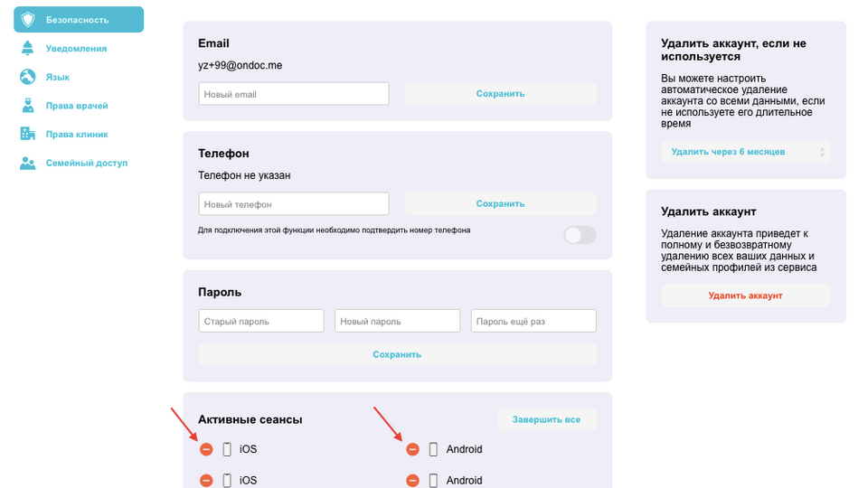Click the globe icon for Язык

click(28, 78)
